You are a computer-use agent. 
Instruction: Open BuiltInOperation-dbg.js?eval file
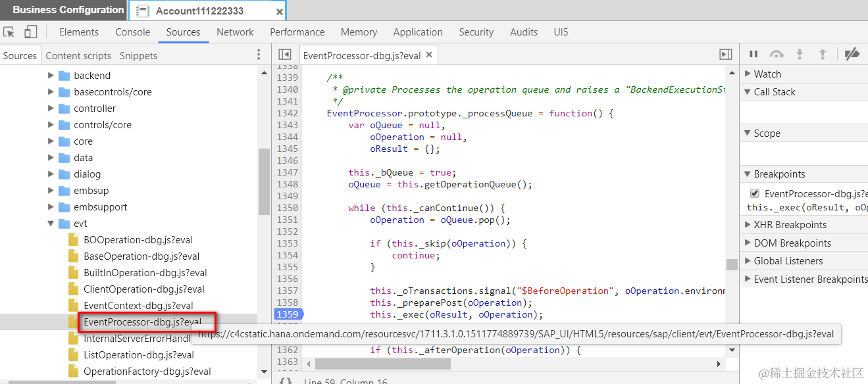click(x=145, y=272)
